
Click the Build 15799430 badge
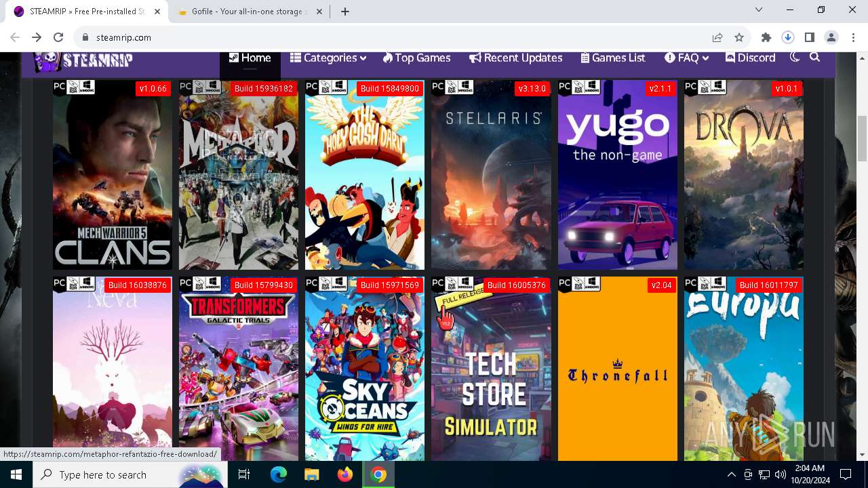point(264,285)
